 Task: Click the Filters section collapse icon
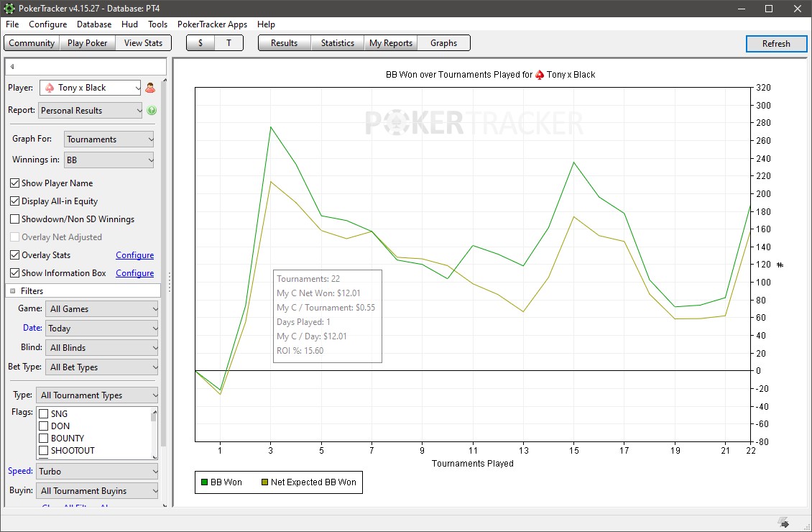(x=13, y=291)
